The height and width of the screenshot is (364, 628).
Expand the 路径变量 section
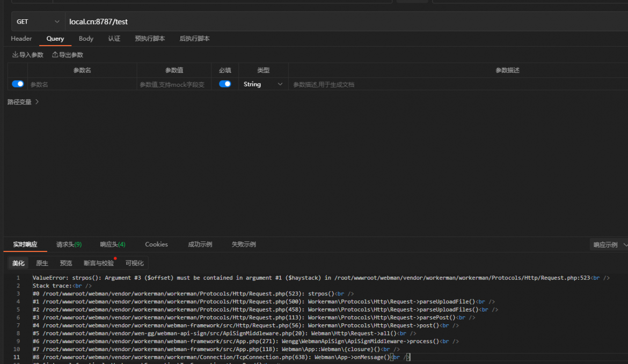click(23, 102)
